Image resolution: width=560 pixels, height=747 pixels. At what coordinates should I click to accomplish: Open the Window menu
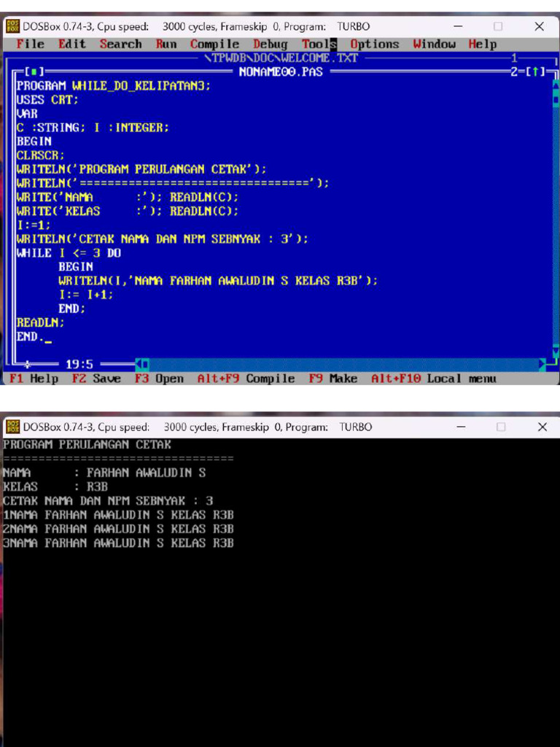click(435, 44)
